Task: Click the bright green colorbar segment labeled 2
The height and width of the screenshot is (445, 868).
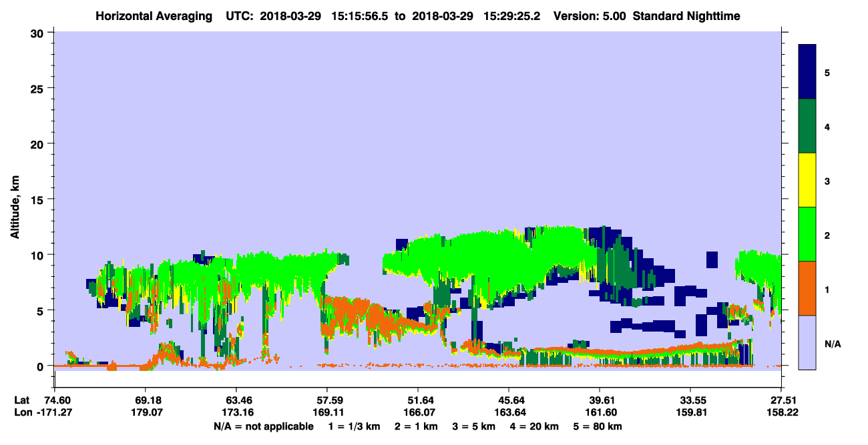Action: pos(807,234)
